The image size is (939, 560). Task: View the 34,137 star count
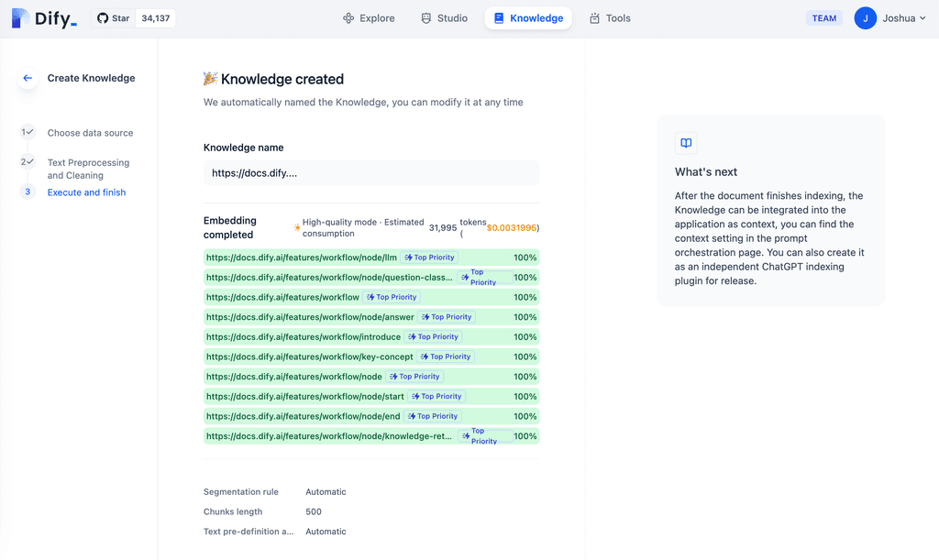[x=154, y=17]
